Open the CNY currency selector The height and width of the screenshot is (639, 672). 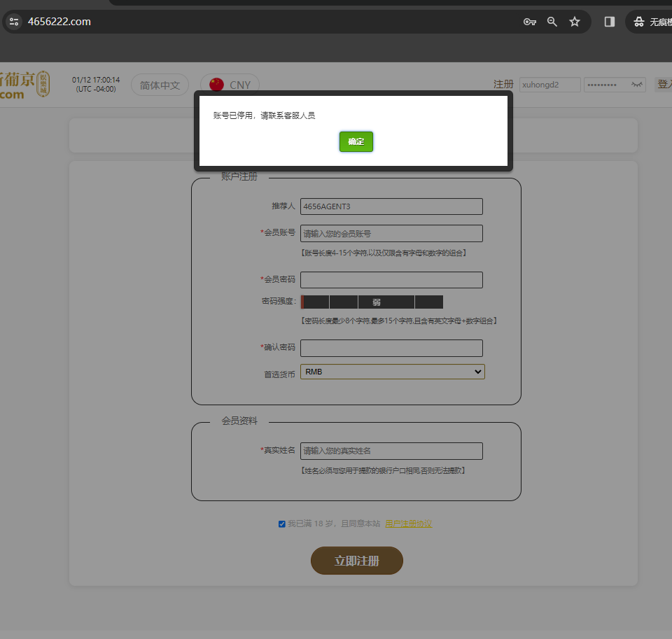pyautogui.click(x=239, y=85)
